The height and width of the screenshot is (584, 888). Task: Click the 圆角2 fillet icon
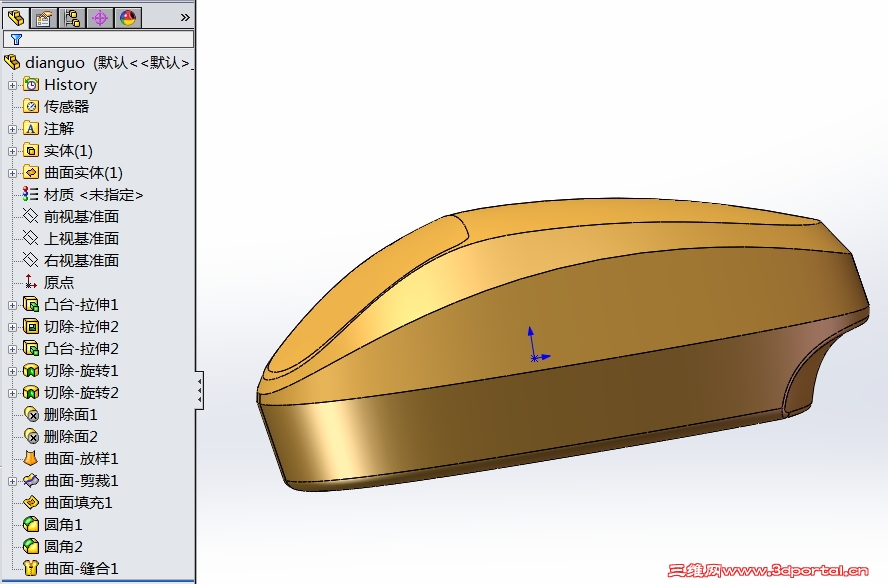pyautogui.click(x=31, y=547)
